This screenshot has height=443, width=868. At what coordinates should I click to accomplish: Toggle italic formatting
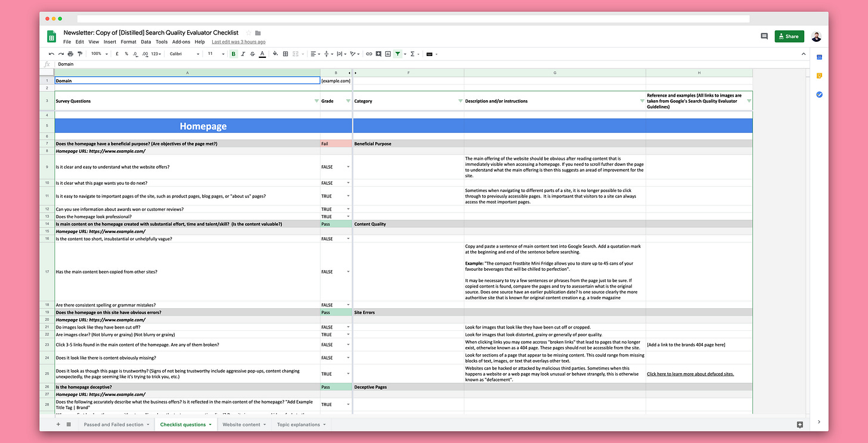243,54
